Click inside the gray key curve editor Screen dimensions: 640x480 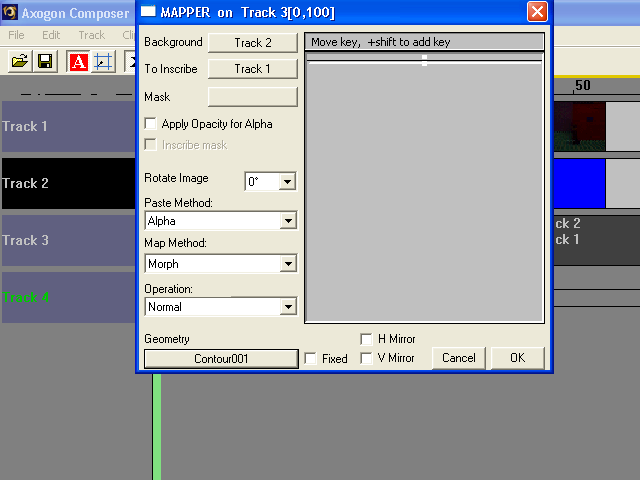pyautogui.click(x=424, y=188)
